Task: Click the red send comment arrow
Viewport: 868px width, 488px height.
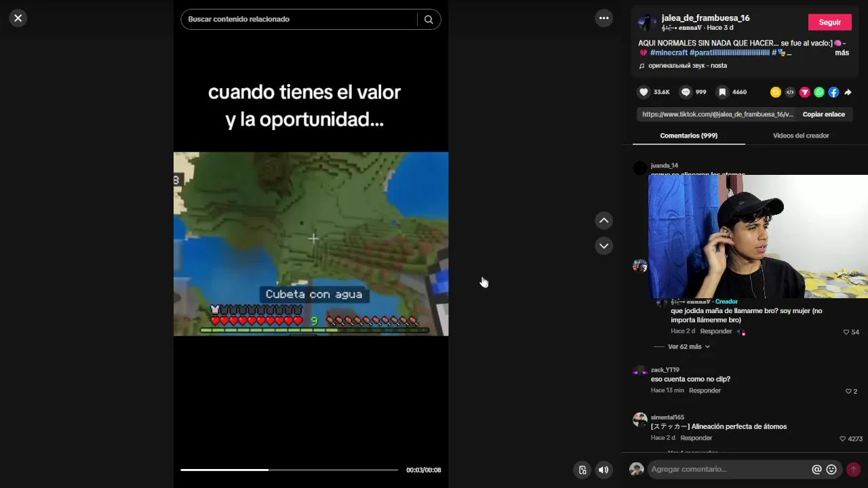Action: pos(853,469)
